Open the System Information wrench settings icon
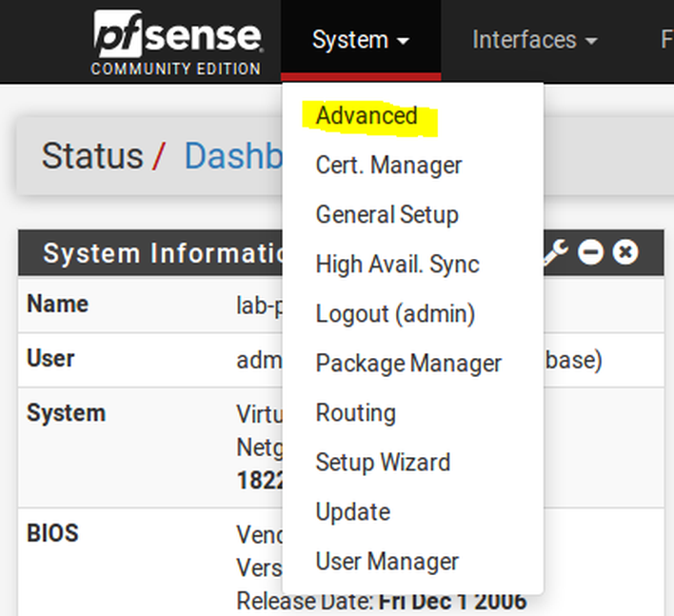674x616 pixels. tap(556, 252)
